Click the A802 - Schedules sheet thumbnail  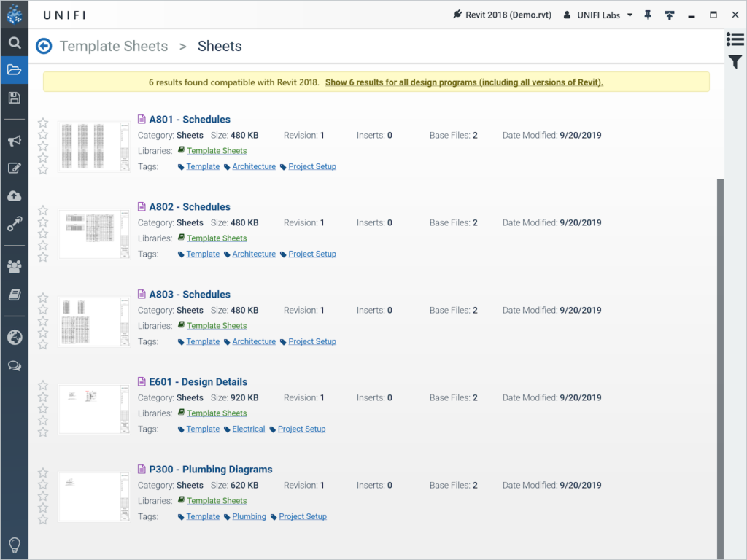coord(93,233)
